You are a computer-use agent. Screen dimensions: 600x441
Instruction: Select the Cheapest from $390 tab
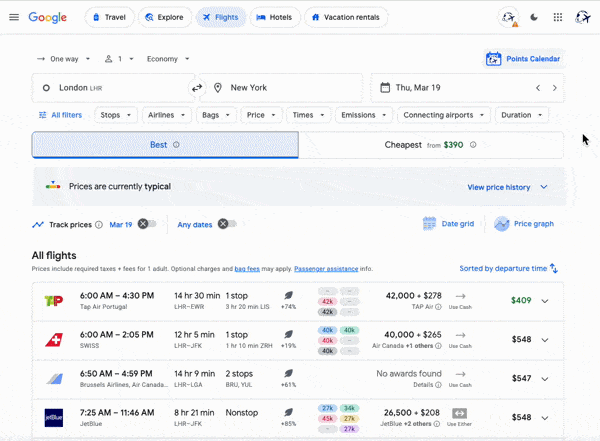click(x=431, y=145)
